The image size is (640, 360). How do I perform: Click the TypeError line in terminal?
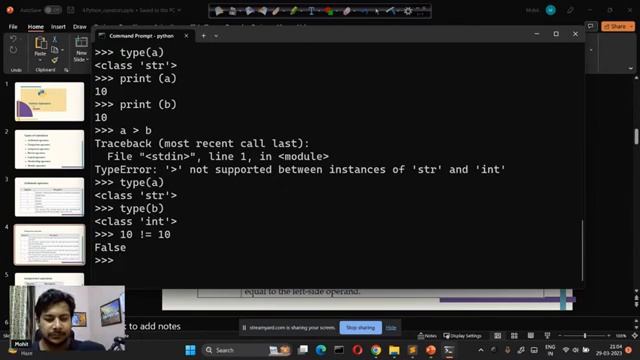(x=300, y=169)
